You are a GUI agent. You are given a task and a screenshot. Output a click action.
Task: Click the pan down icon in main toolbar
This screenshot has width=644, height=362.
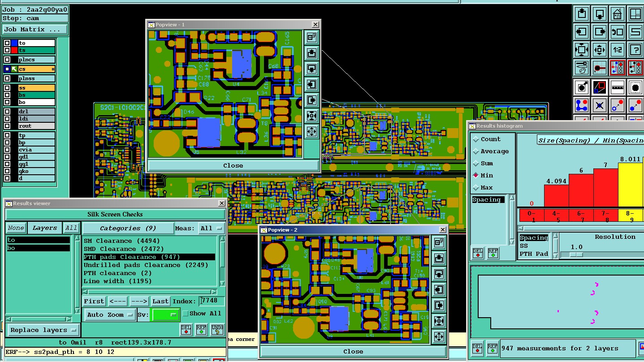click(x=600, y=13)
